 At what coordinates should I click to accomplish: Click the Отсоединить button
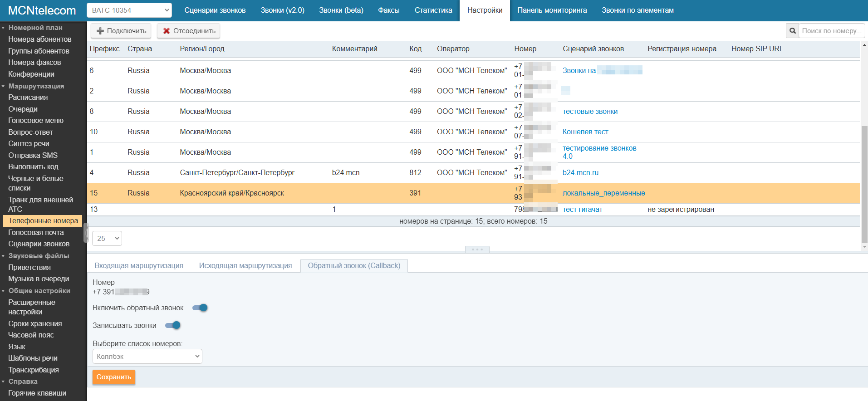189,31
